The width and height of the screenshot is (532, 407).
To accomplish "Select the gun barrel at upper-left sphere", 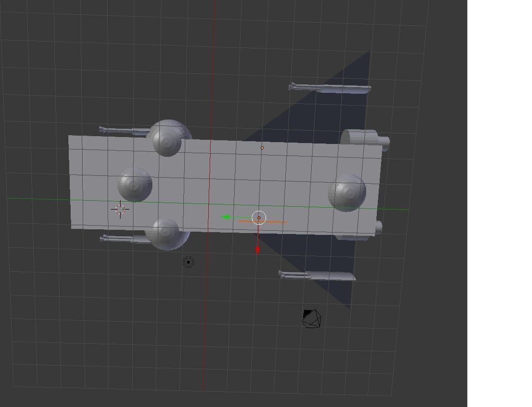I will [x=124, y=130].
